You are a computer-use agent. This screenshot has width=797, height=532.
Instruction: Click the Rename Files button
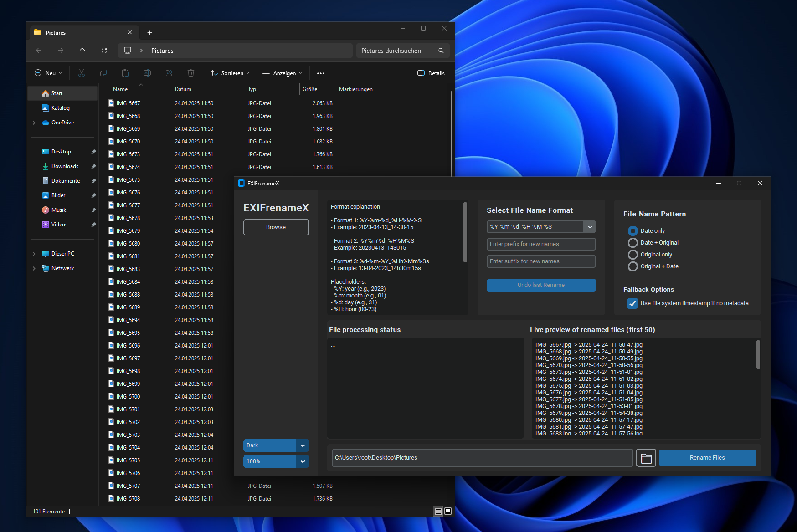coord(708,458)
